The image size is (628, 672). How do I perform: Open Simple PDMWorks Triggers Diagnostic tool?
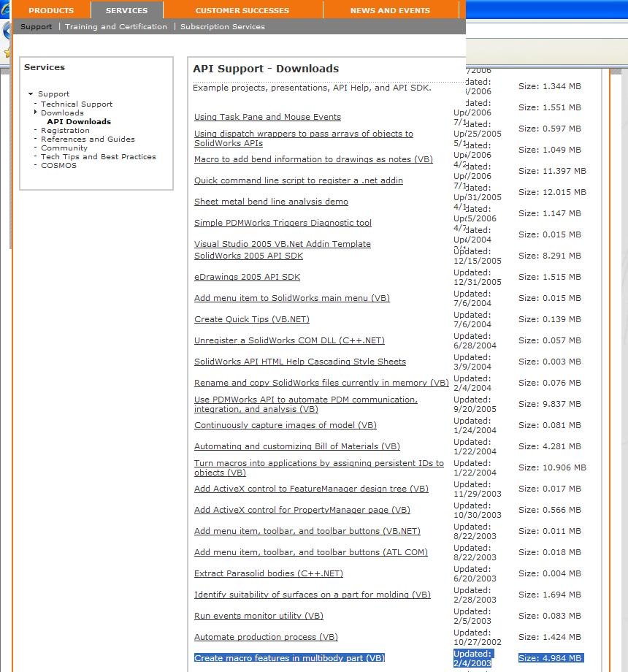point(283,223)
